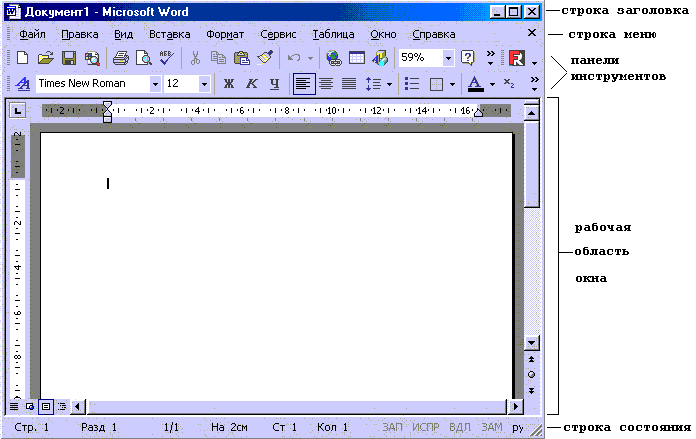Save the document with floppy icon
The height and width of the screenshot is (439, 696).
tap(68, 58)
